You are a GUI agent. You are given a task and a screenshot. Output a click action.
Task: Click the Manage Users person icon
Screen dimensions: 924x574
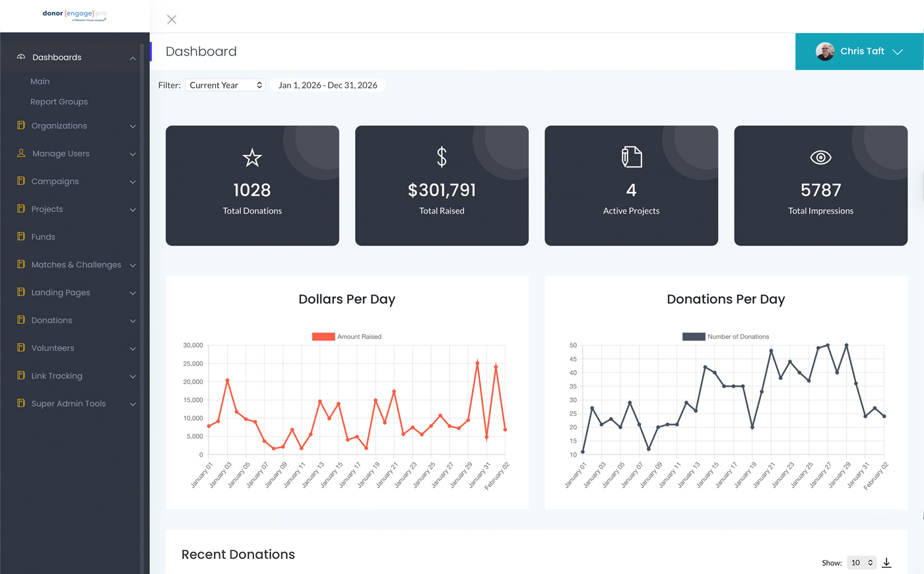coord(21,153)
